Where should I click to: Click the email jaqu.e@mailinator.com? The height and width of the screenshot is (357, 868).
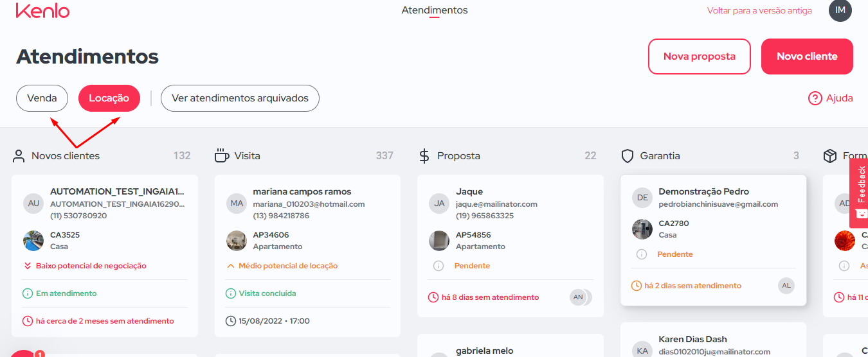pos(496,204)
